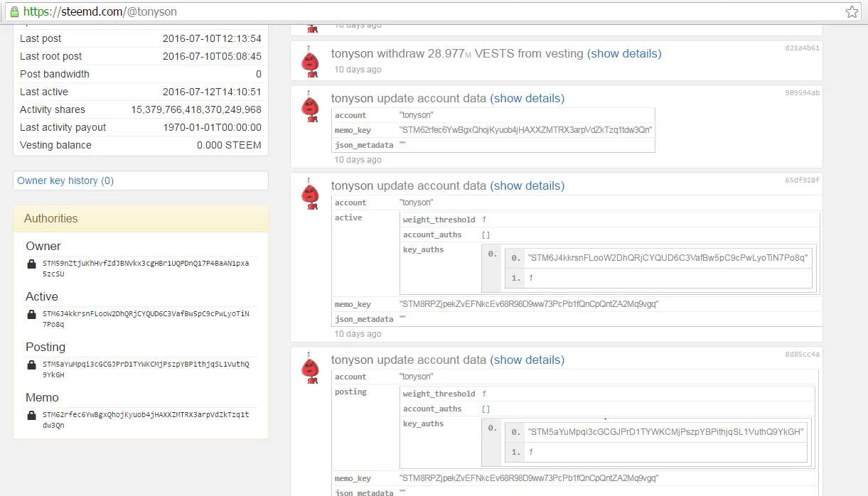This screenshot has width=868, height=496.
Task: Click "10 days ago" under the withdraw entry
Action: (358, 70)
